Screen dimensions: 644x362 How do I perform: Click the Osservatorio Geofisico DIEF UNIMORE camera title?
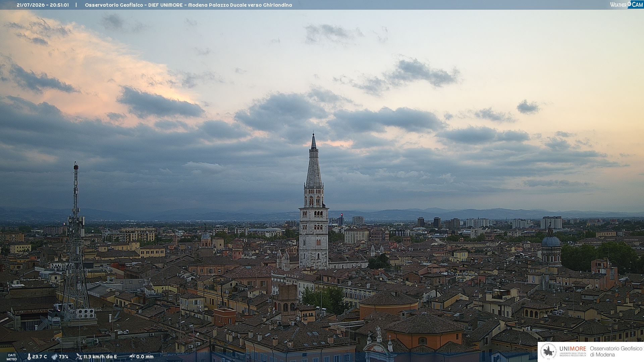point(188,5)
